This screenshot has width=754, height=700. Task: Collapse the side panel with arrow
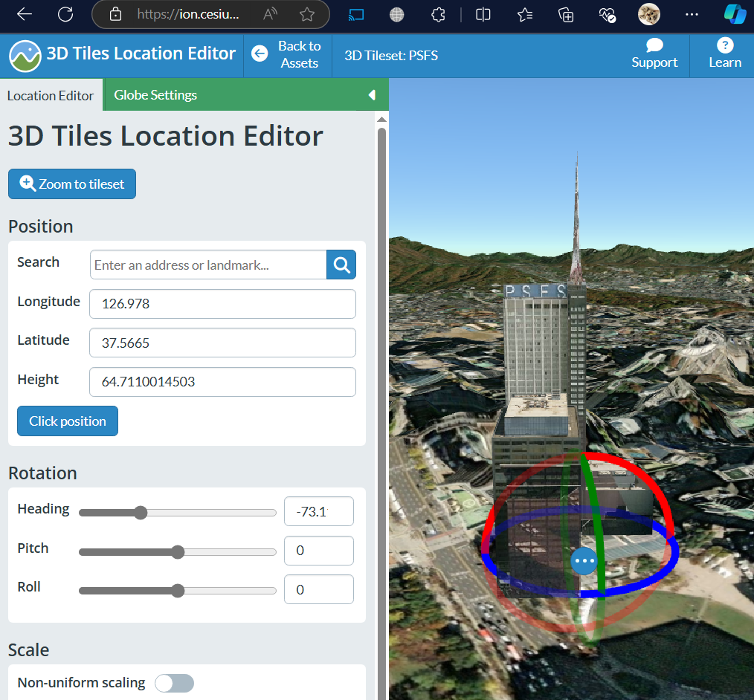[x=372, y=94]
